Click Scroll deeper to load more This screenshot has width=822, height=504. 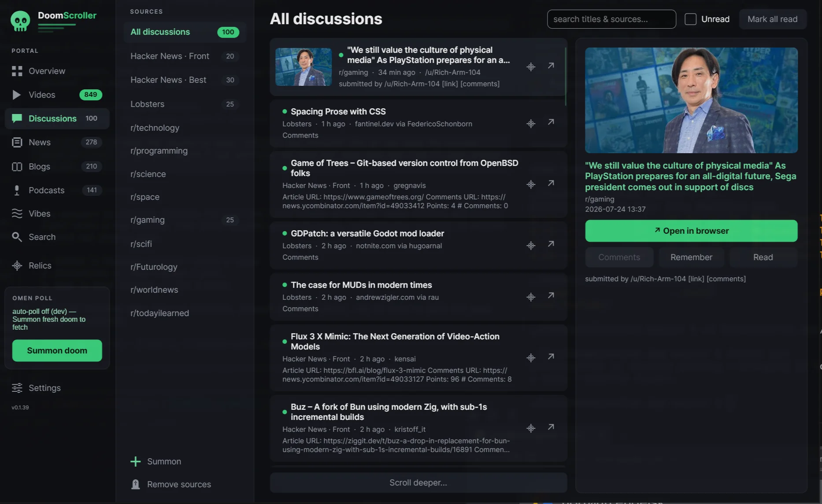point(418,482)
